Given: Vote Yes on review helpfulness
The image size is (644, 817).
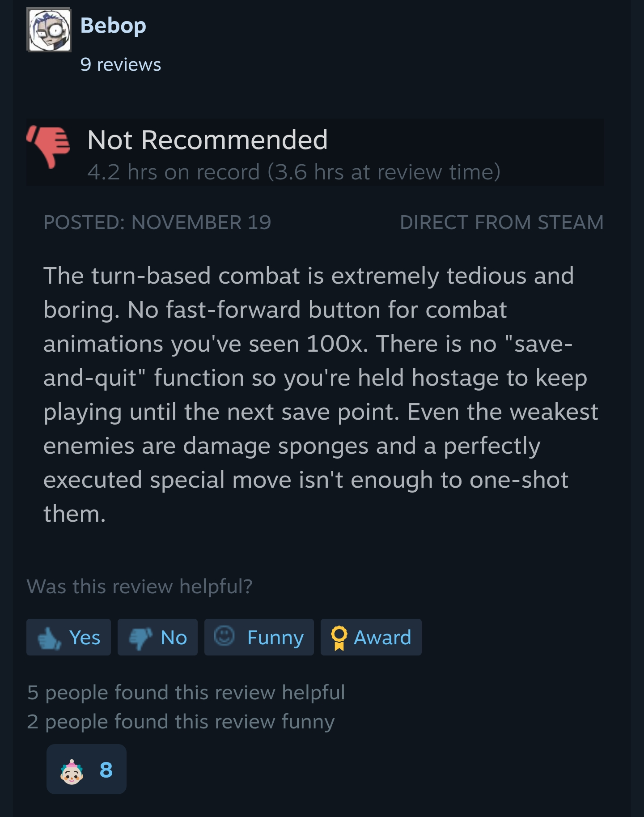Looking at the screenshot, I should pyautogui.click(x=68, y=637).
